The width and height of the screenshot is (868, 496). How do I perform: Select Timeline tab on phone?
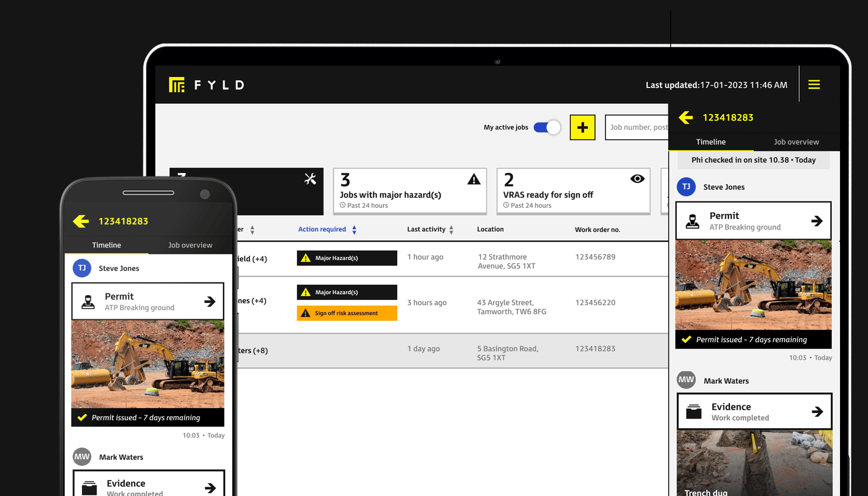pos(106,245)
